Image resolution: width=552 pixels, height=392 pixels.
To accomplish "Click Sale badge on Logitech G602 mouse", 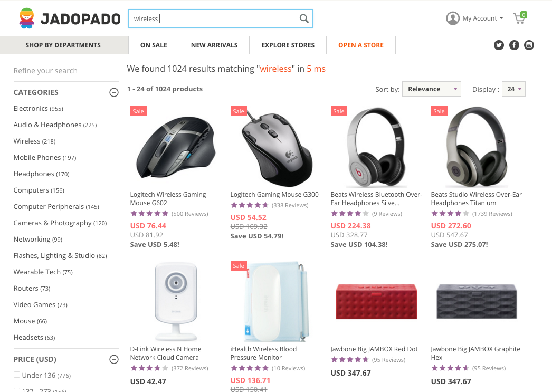I will (x=138, y=111).
